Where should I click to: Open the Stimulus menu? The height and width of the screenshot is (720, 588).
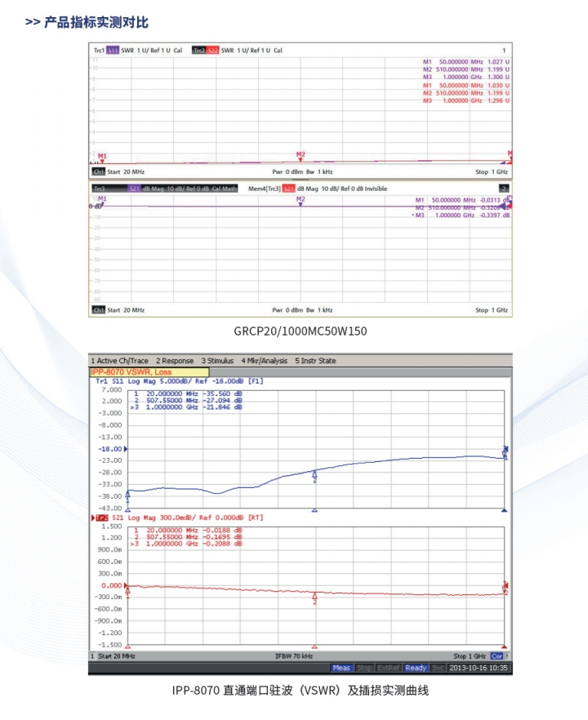click(x=217, y=361)
